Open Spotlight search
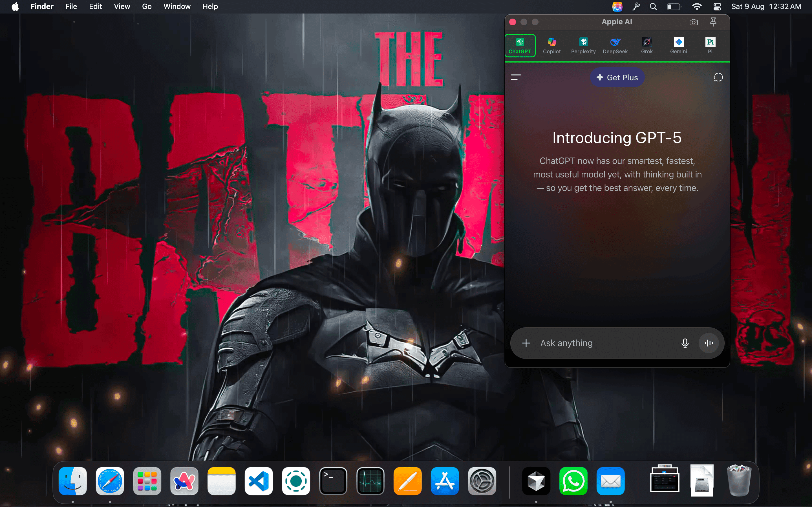The height and width of the screenshot is (507, 812). [x=653, y=6]
